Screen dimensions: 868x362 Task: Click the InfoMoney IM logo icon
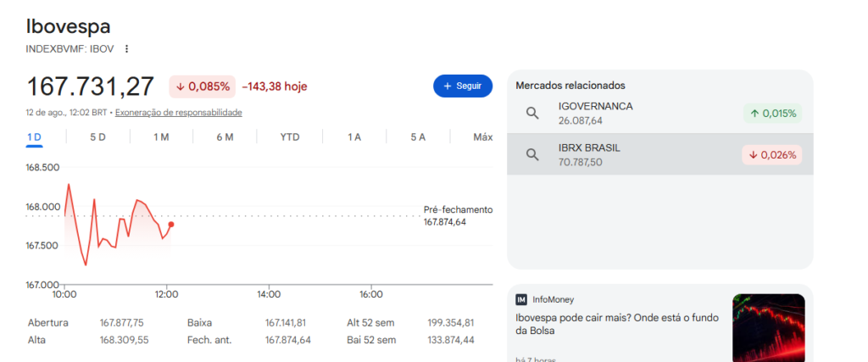(x=521, y=299)
